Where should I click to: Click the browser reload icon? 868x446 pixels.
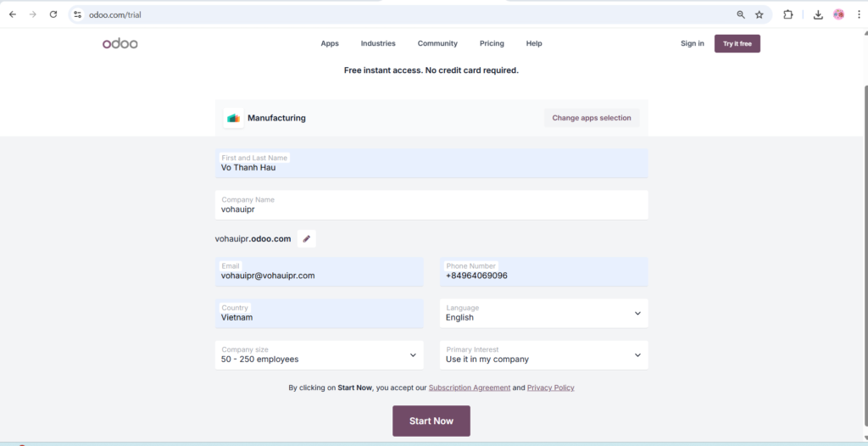pyautogui.click(x=53, y=14)
